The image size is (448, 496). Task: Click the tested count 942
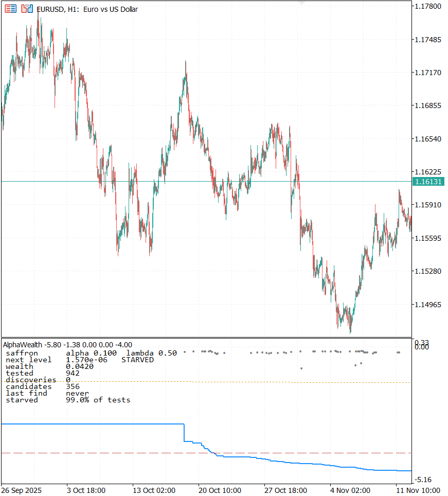pyautogui.click(x=73, y=373)
